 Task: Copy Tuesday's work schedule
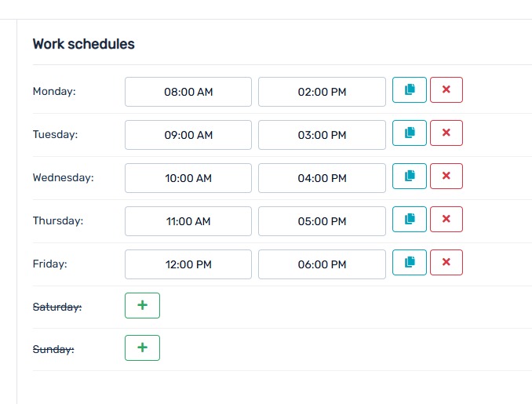coord(409,133)
